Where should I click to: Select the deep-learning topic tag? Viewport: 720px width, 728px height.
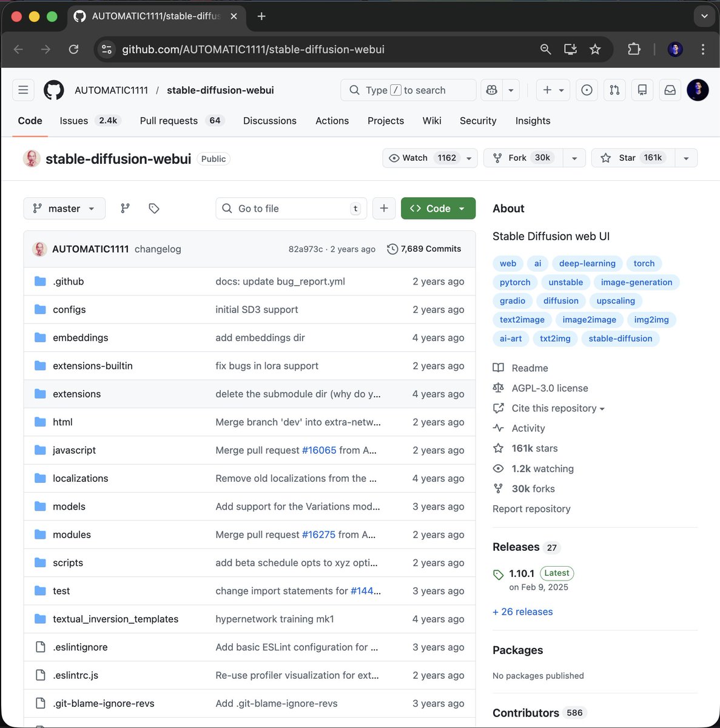[x=587, y=263]
